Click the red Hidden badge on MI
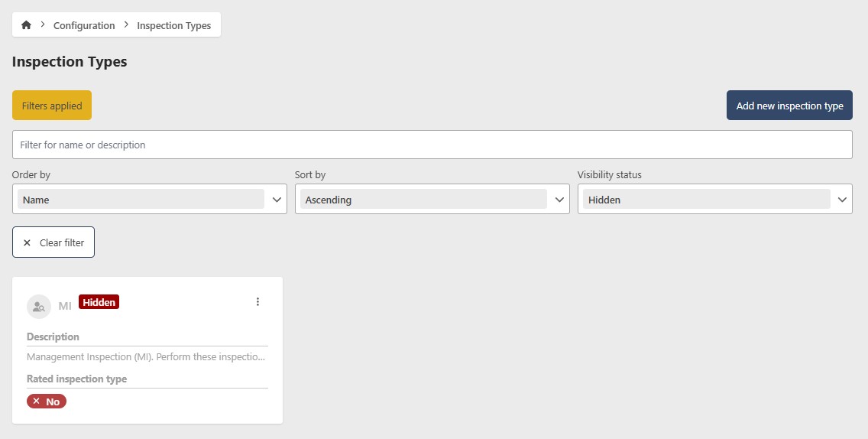The width and height of the screenshot is (868, 439). pyautogui.click(x=99, y=302)
